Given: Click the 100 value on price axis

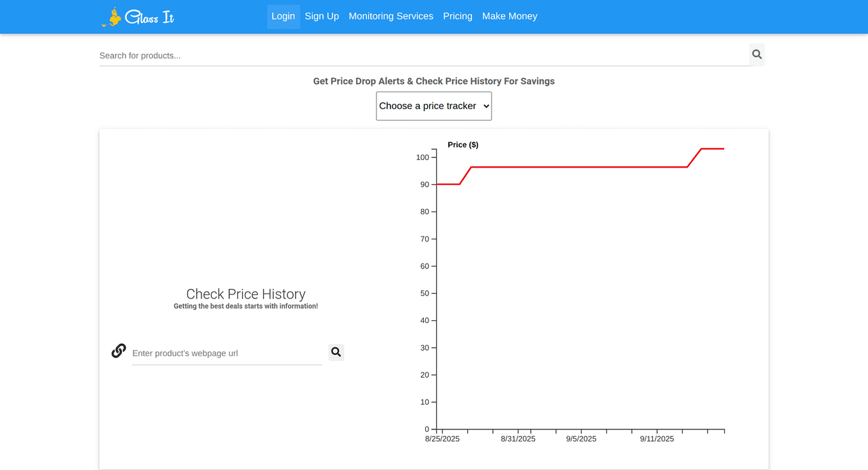Looking at the screenshot, I should [422, 157].
